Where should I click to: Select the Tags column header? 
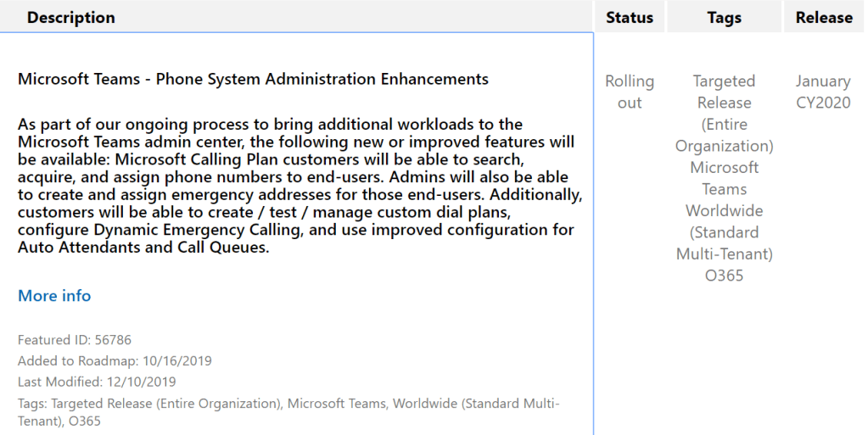[724, 18]
